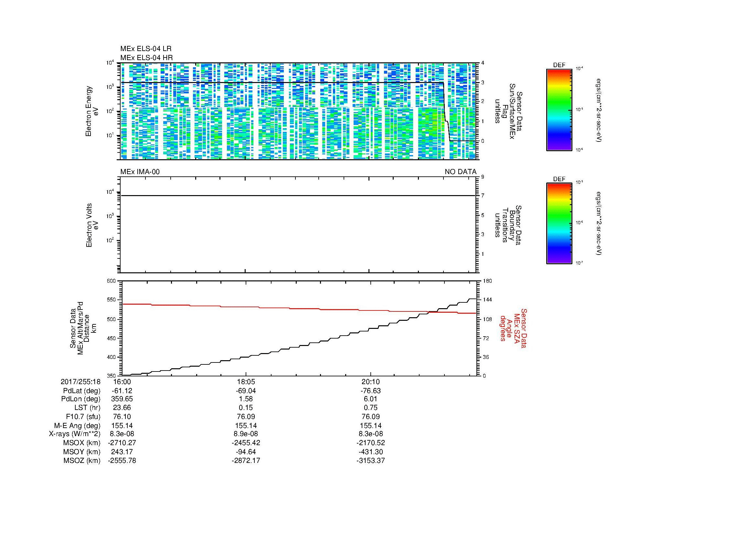
Task: Click the PdLon value '6.01'
Action: point(370,399)
